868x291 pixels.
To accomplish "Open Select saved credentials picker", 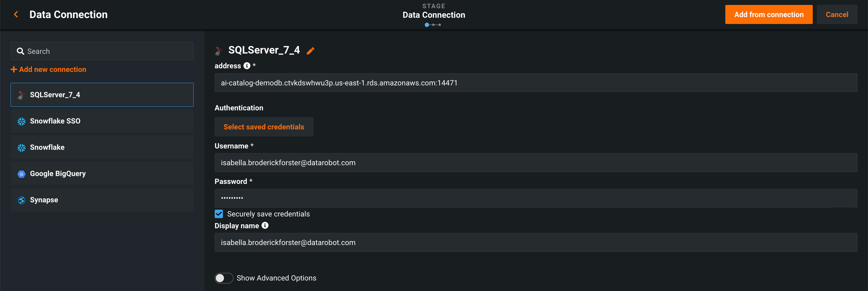I will point(263,127).
